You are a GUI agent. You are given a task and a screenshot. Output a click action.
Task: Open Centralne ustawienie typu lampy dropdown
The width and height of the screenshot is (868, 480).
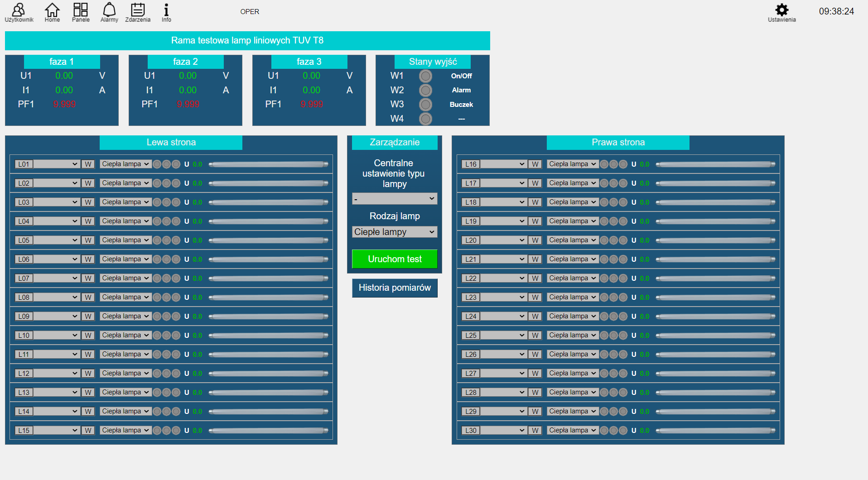tap(394, 199)
